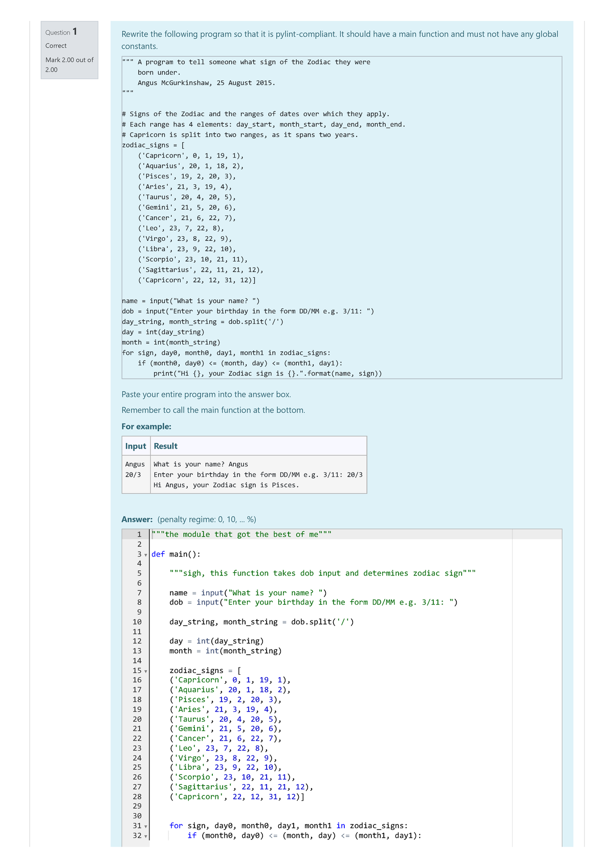Collapse the if statement fold arrow
The image size is (614, 868).
146,836
